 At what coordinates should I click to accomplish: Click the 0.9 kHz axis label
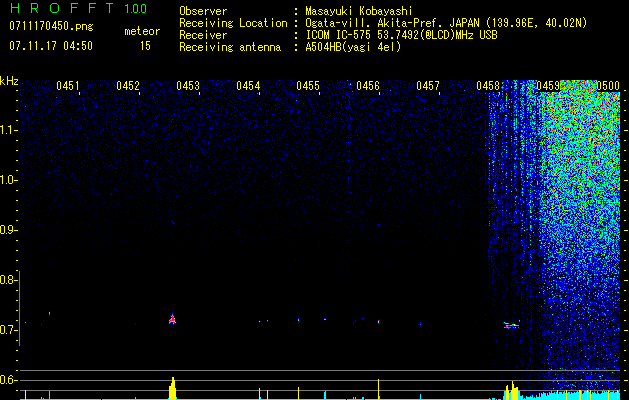pos(8,230)
